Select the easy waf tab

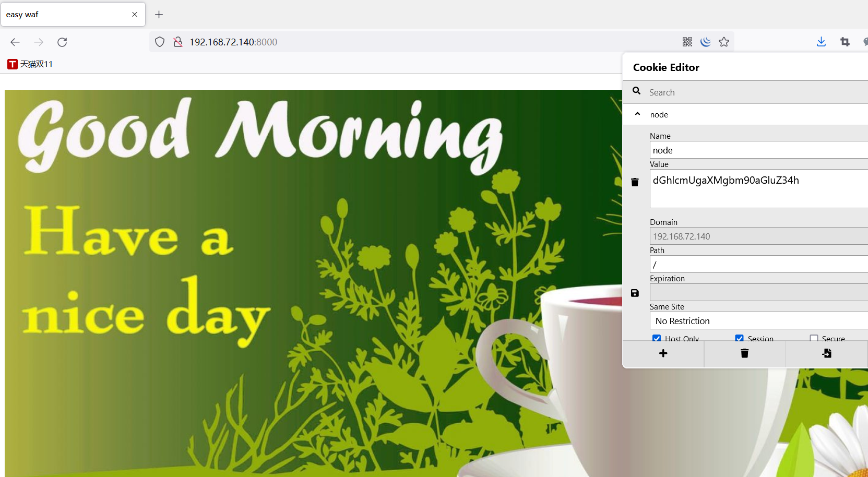click(73, 15)
